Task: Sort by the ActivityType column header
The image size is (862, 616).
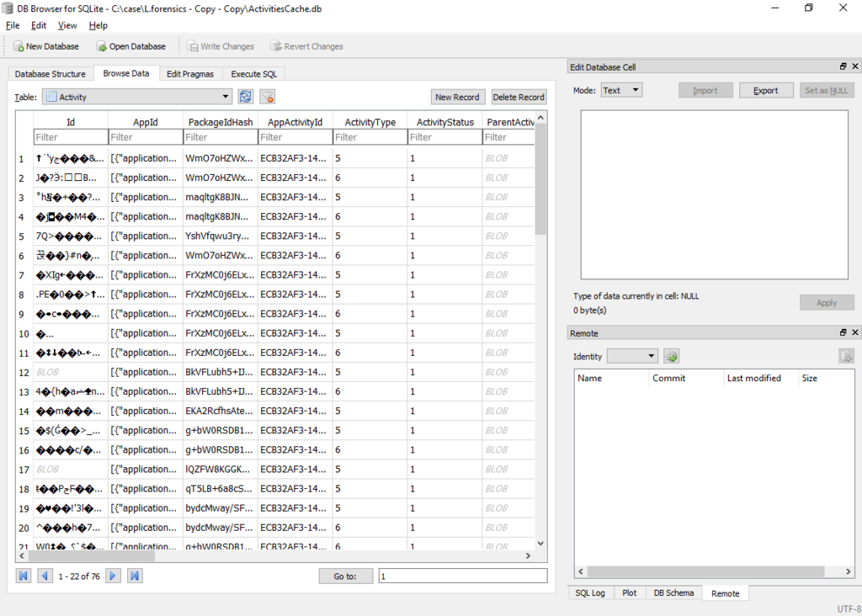Action: pos(370,122)
